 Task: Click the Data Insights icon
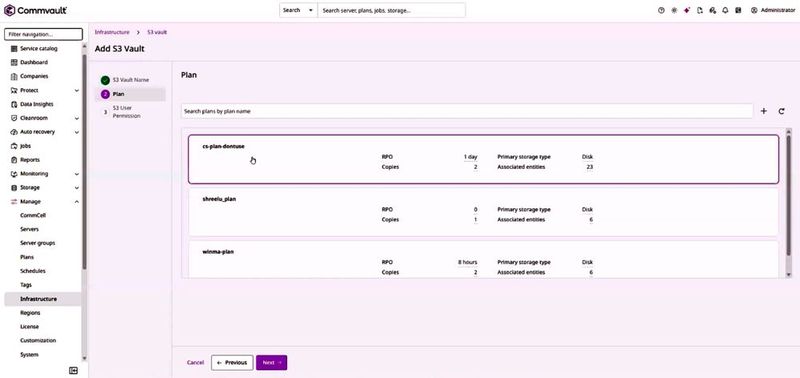(x=14, y=104)
